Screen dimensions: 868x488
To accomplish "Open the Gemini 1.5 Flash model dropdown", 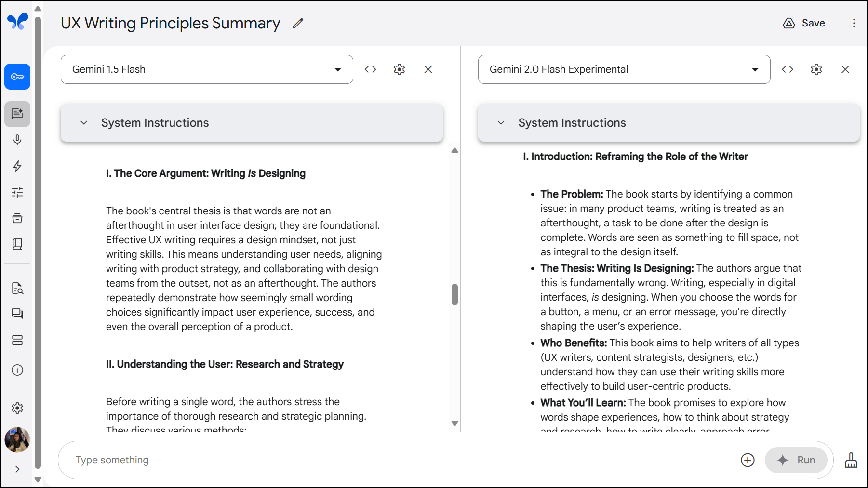I will [207, 69].
